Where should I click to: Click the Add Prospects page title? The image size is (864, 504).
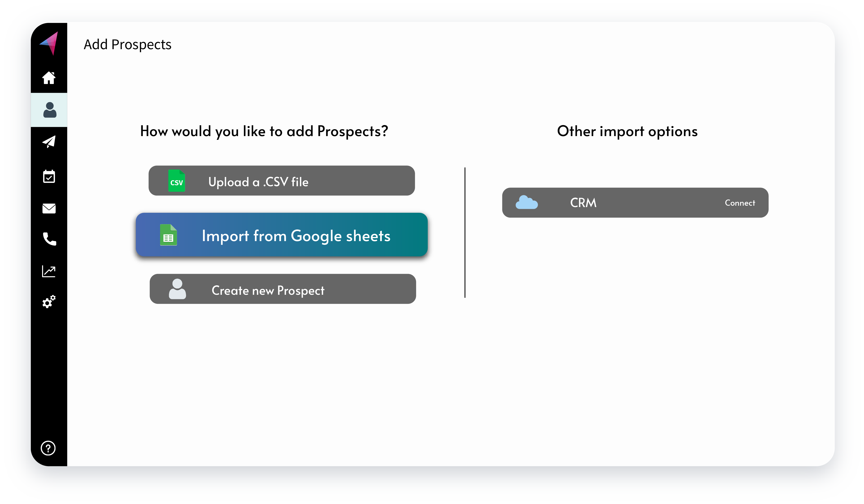(127, 45)
